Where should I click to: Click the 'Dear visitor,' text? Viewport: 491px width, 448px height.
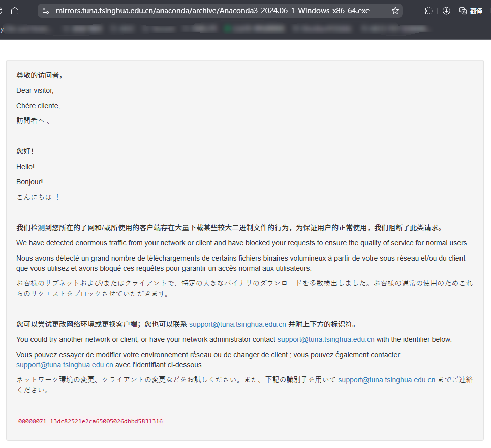(x=35, y=90)
